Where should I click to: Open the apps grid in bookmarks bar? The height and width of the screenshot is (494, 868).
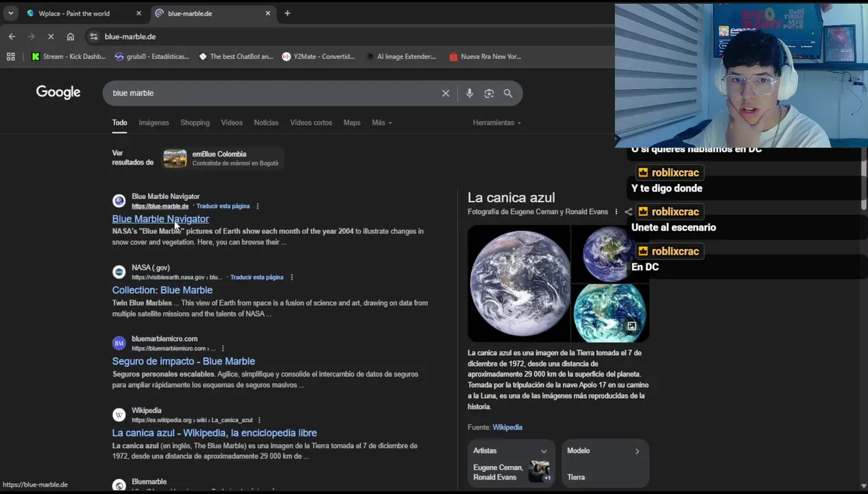tap(10, 56)
